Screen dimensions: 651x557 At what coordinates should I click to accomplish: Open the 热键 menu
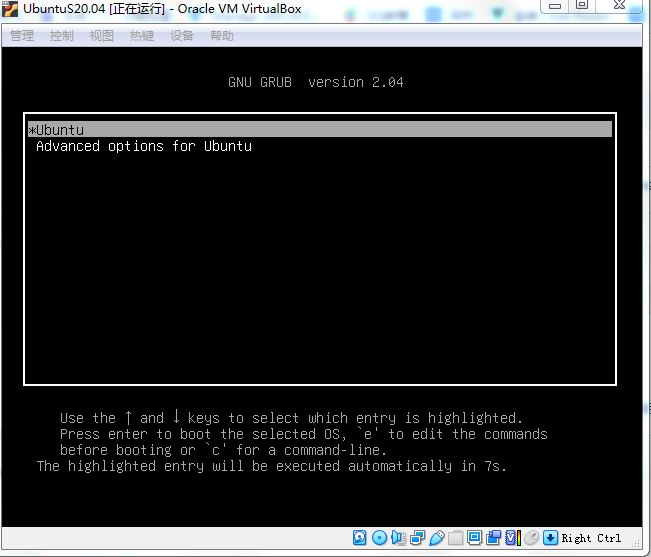pyautogui.click(x=142, y=36)
